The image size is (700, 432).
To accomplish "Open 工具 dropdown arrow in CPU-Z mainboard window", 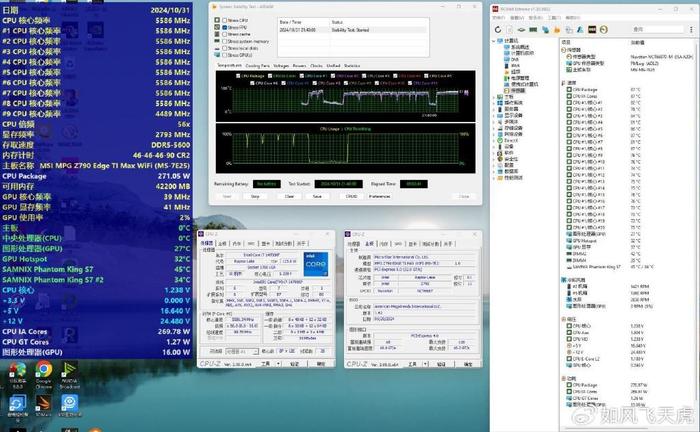I will (425, 364).
